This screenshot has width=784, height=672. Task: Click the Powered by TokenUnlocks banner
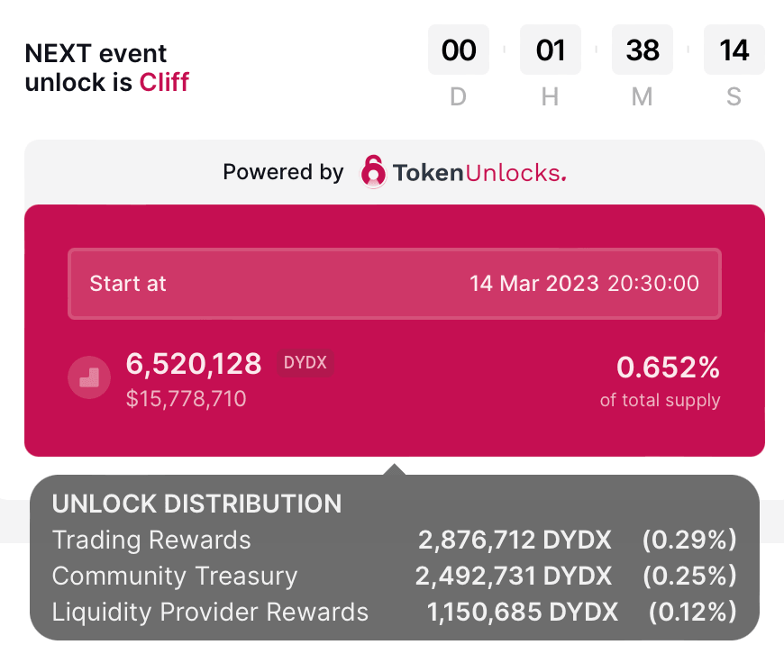394,171
